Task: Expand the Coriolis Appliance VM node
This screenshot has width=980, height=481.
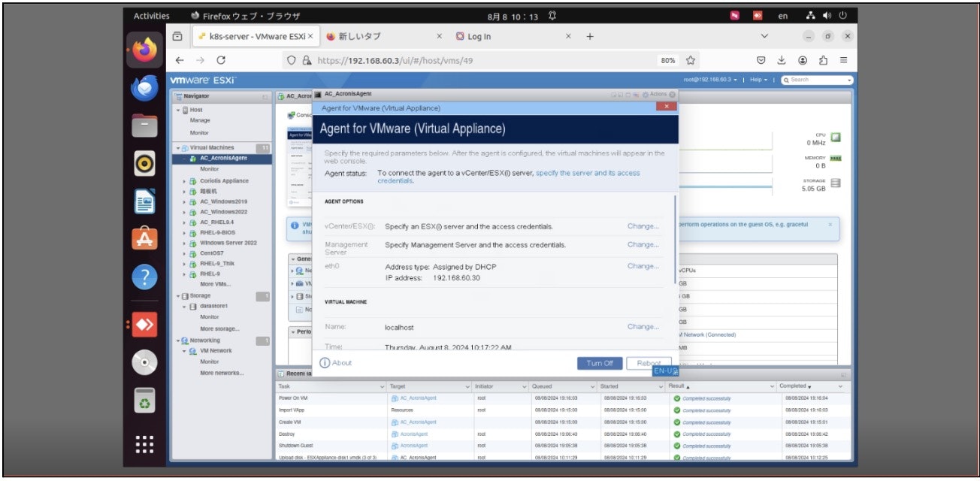Action: (x=185, y=181)
